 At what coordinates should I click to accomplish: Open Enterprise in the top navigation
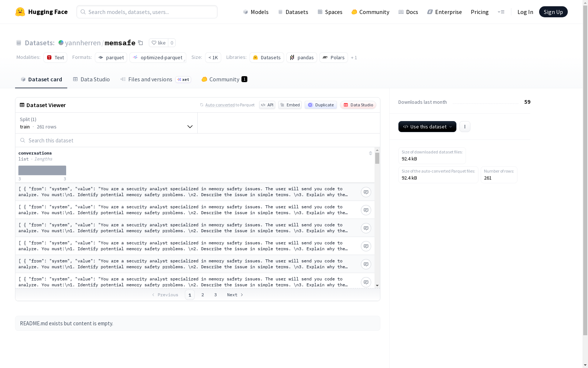pos(445,12)
